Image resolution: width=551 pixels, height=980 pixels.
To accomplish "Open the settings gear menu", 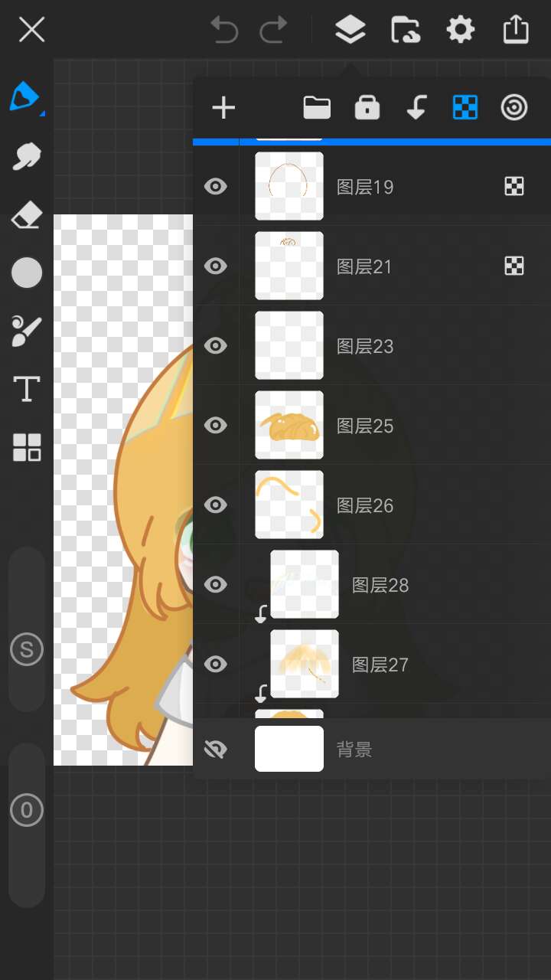I will pyautogui.click(x=461, y=31).
